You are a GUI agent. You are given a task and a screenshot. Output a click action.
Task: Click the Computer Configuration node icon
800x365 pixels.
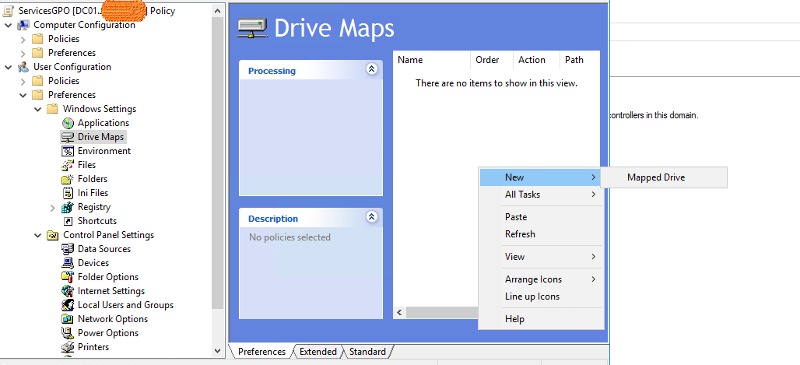coord(23,25)
